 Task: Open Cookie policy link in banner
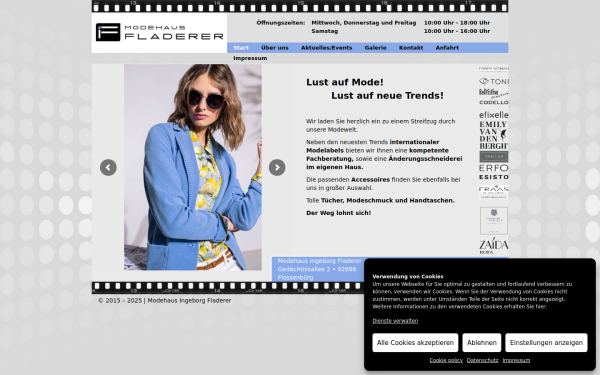click(x=446, y=360)
